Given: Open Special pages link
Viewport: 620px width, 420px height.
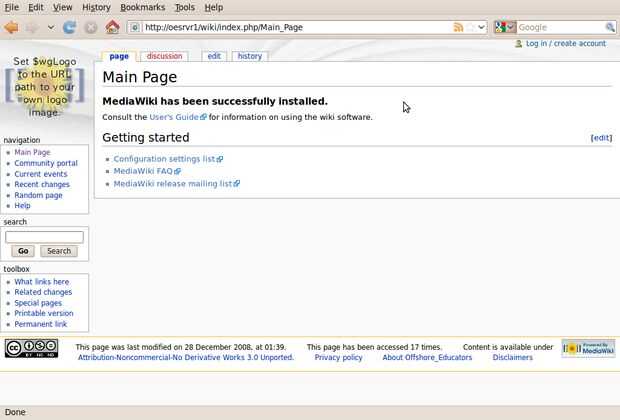Looking at the screenshot, I should tap(38, 303).
